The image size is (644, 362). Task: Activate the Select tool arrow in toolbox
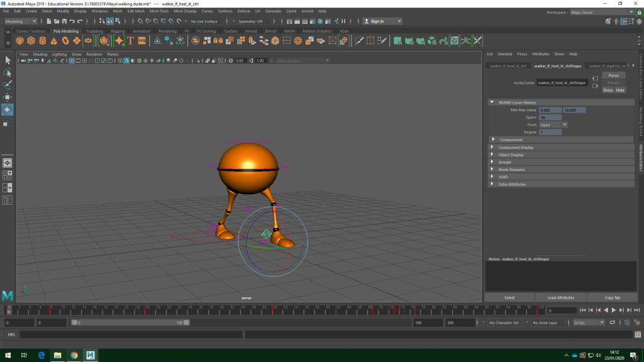point(8,60)
